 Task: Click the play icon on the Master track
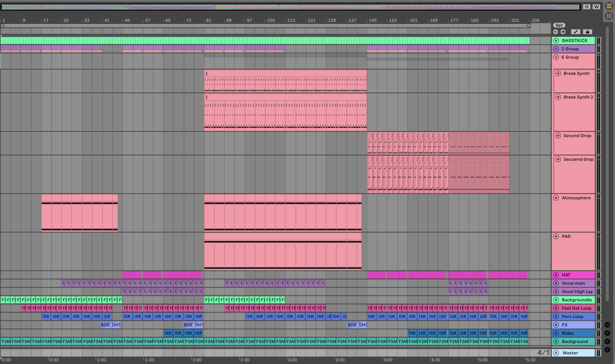[556, 353]
